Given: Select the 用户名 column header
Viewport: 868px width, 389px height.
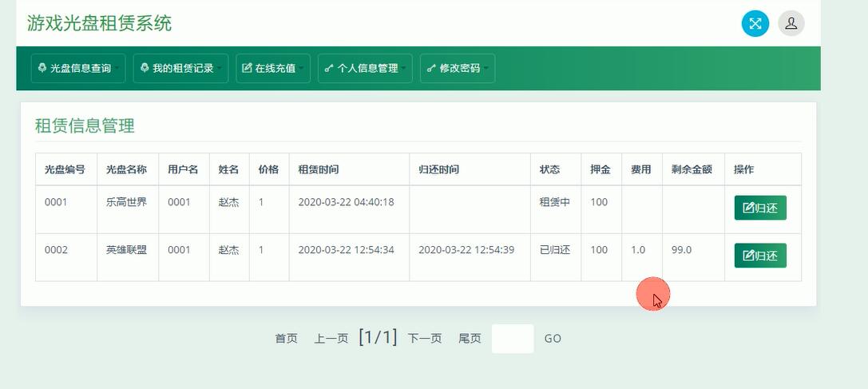Looking at the screenshot, I should (x=183, y=169).
